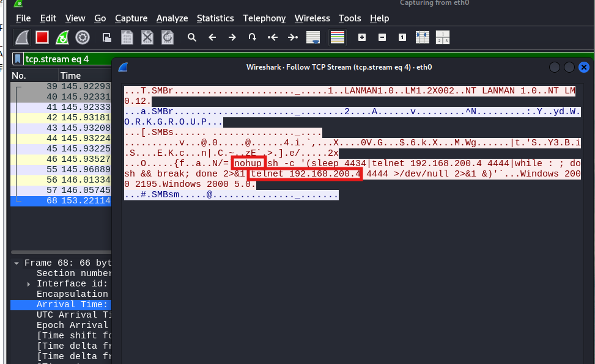This screenshot has height=364, width=595.
Task: Select packet 46 in the list
Action: click(61, 159)
